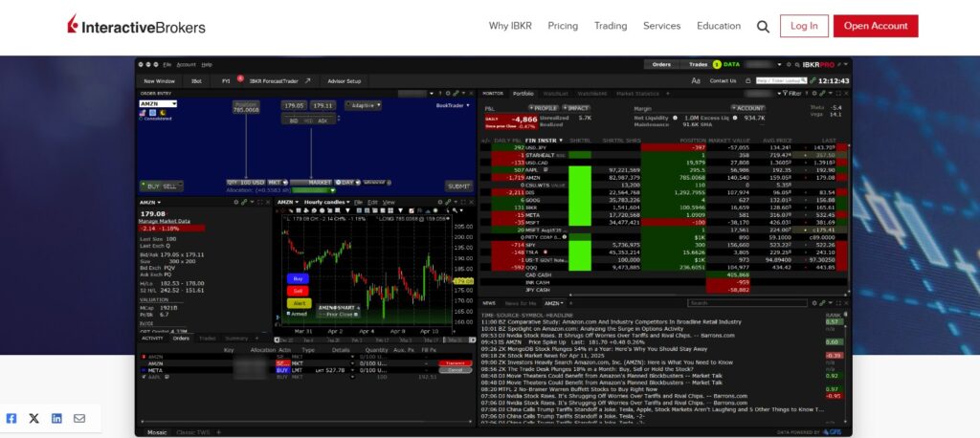980x438 pixels.
Task: Click the red FYI notification badge
Action: 240,78
